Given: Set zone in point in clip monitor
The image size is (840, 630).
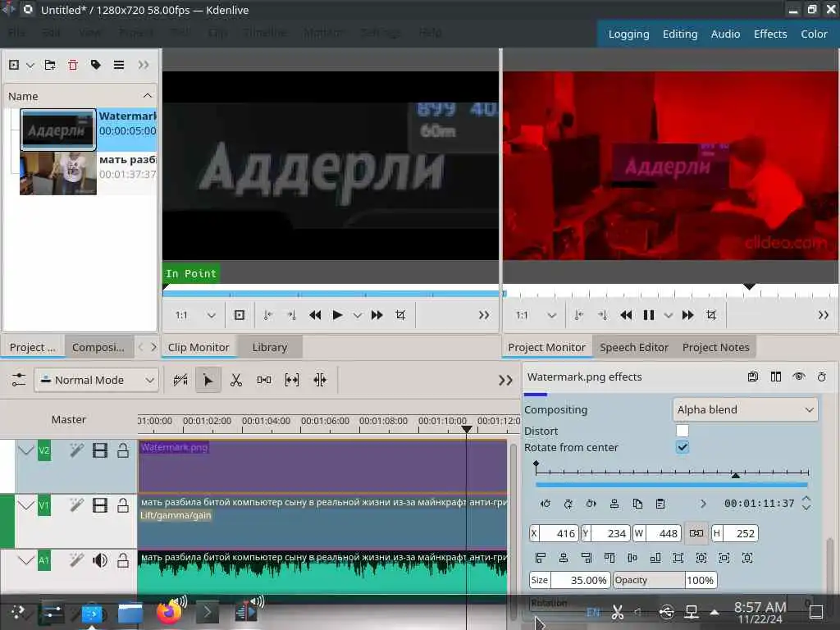Looking at the screenshot, I should coord(268,315).
